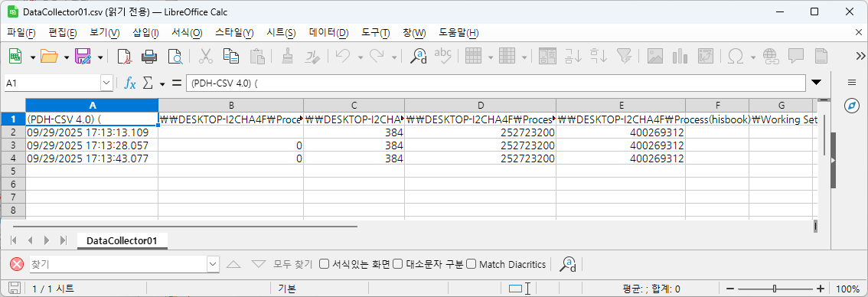The width and height of the screenshot is (868, 297).
Task: Expand the Redo history dropdown arrow
Action: coord(394,57)
